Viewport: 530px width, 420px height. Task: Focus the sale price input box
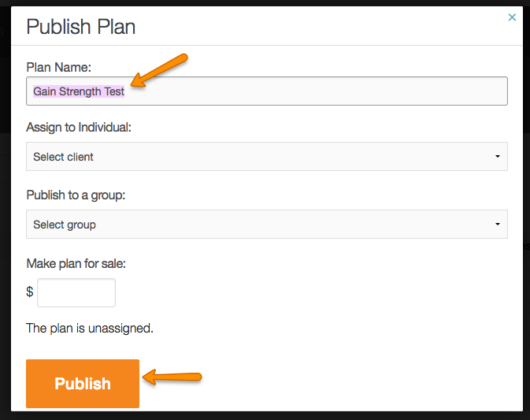coord(76,292)
